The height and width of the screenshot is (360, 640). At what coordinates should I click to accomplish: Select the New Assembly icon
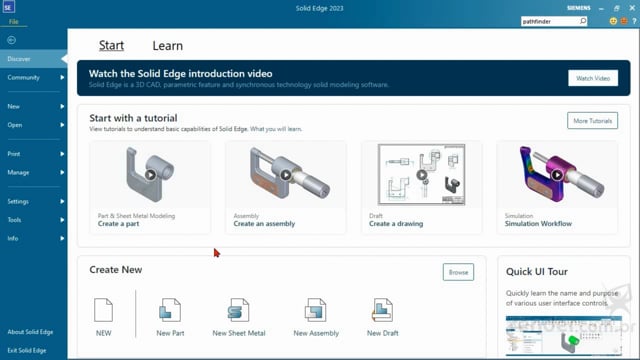tap(316, 310)
